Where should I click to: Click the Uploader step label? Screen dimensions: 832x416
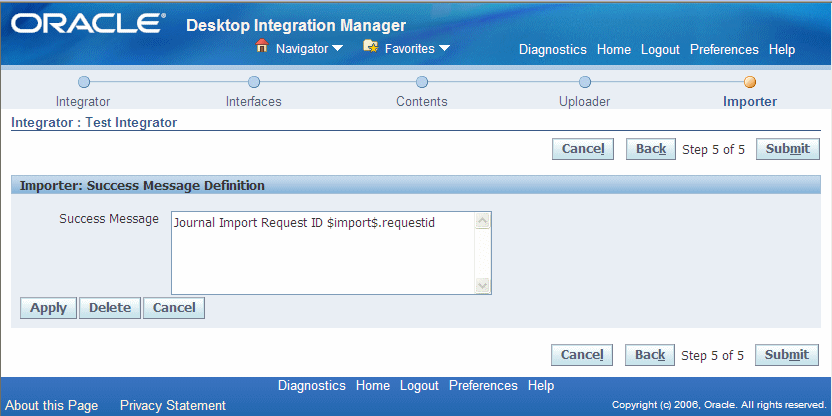(585, 101)
